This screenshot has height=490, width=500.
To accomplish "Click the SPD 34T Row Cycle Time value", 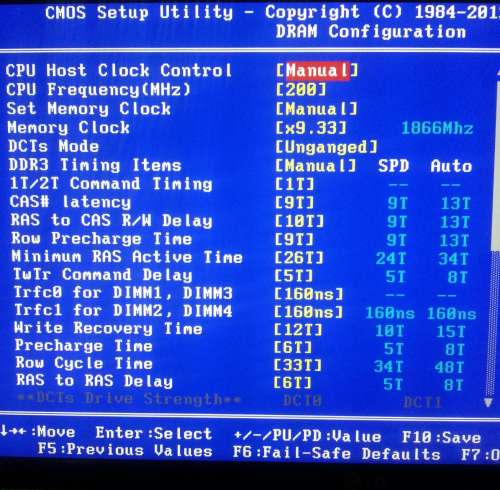I will click(x=389, y=367).
